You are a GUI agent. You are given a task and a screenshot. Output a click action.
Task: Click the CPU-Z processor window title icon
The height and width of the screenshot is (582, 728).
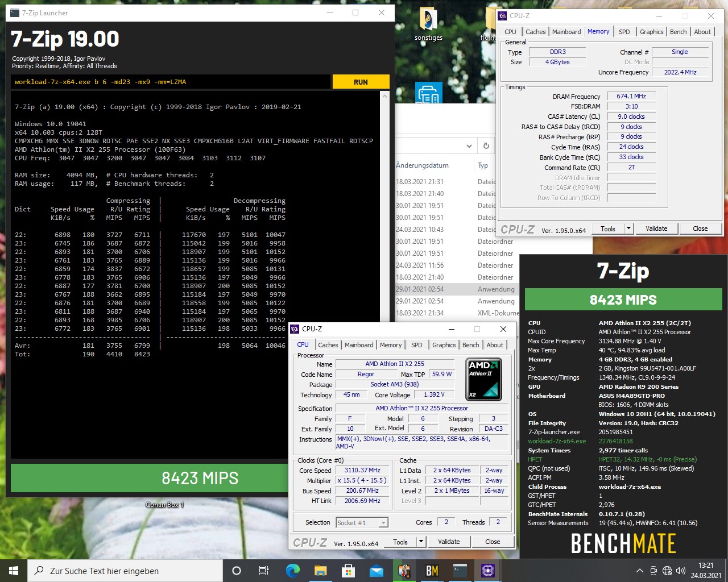[295, 329]
